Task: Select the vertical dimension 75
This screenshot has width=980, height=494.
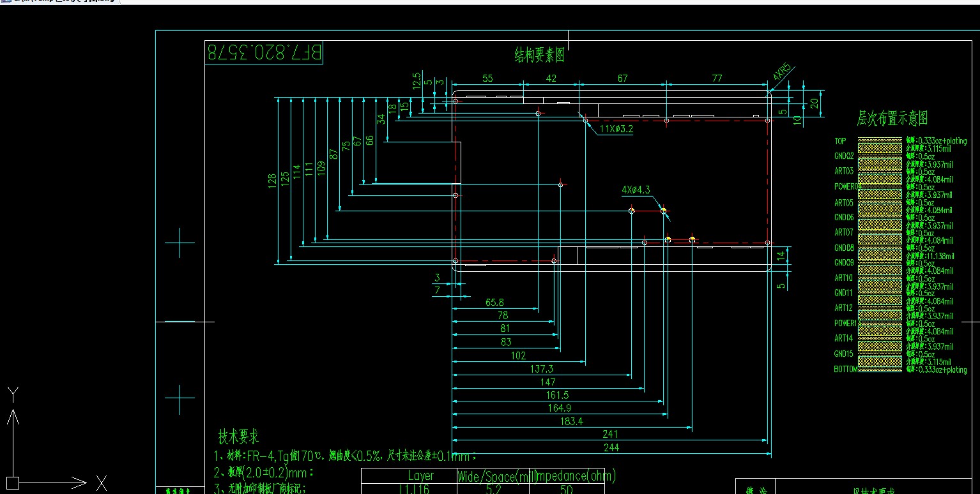Action: tap(346, 146)
